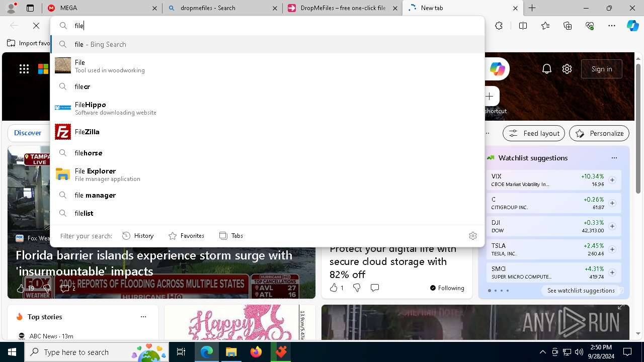Close the New tab tab
This screenshot has width=644, height=362.
click(515, 8)
